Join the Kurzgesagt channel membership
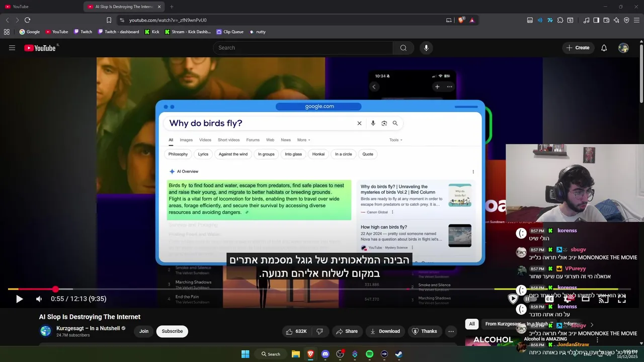644x362 pixels. pyautogui.click(x=144, y=331)
